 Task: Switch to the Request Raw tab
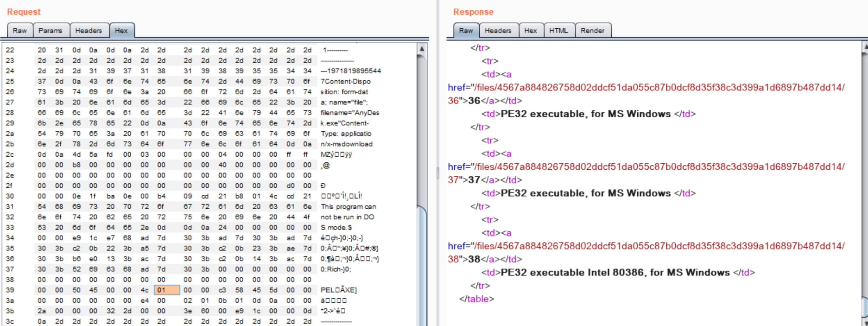click(19, 31)
